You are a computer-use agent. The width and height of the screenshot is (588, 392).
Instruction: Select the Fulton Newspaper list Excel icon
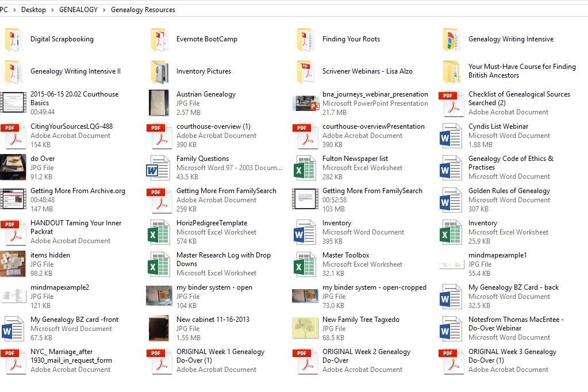(305, 168)
